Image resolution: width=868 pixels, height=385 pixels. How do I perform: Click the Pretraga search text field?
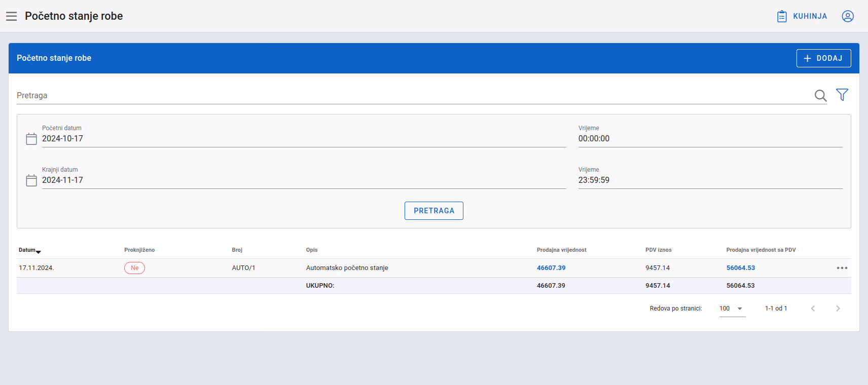(413, 95)
